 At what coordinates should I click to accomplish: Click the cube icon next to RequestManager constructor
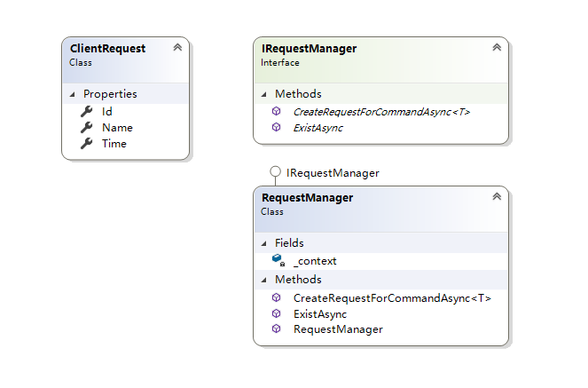tap(277, 329)
